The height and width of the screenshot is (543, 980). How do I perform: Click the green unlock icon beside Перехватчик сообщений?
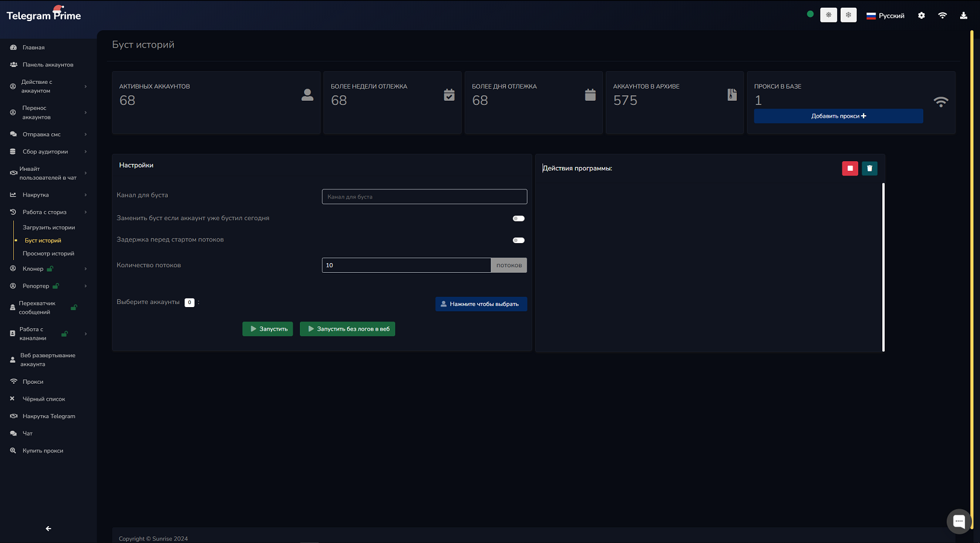click(74, 308)
